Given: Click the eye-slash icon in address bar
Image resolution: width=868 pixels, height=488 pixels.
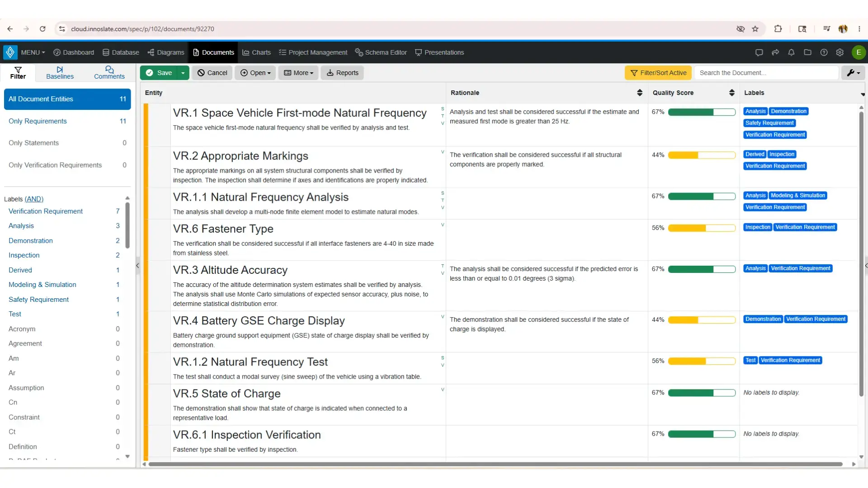Looking at the screenshot, I should (741, 29).
